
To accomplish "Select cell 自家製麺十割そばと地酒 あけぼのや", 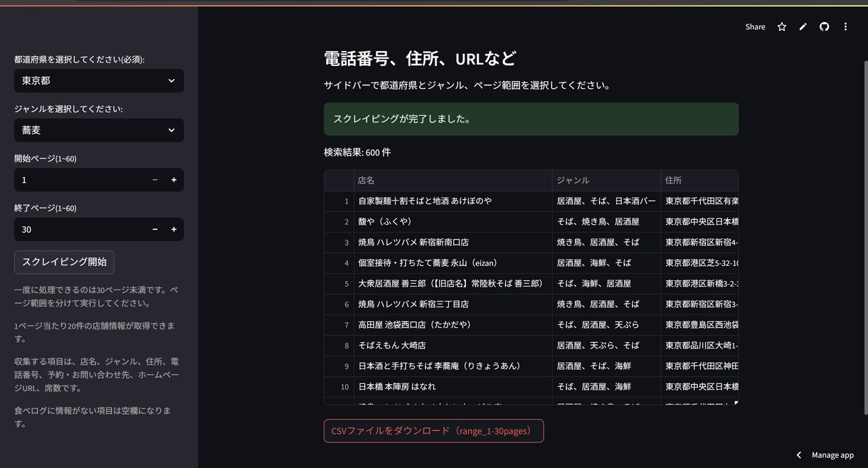I will click(x=452, y=201).
